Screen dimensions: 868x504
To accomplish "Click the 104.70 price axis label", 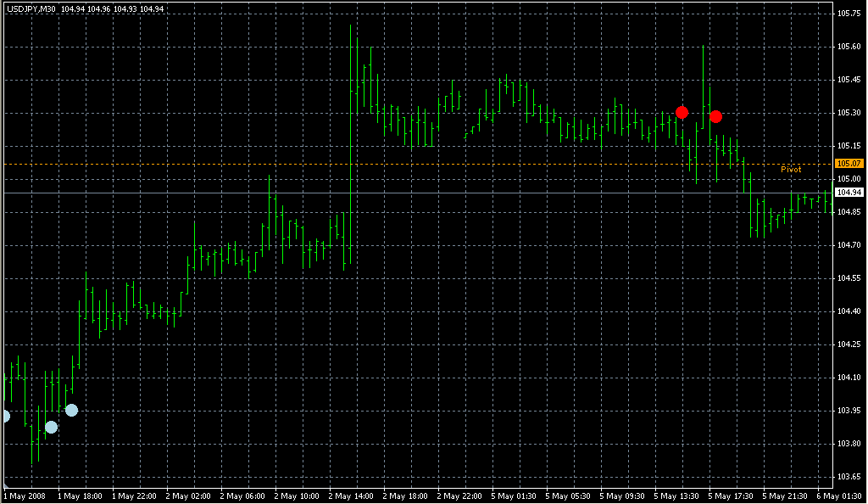I will [849, 245].
